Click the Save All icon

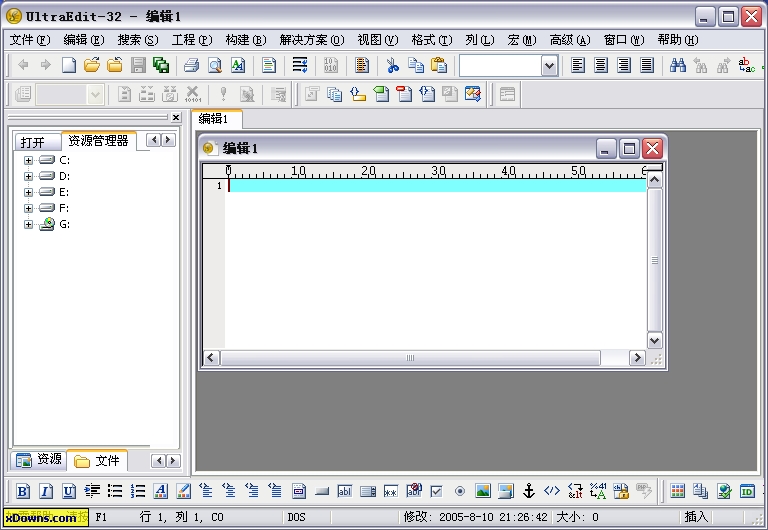[161, 65]
